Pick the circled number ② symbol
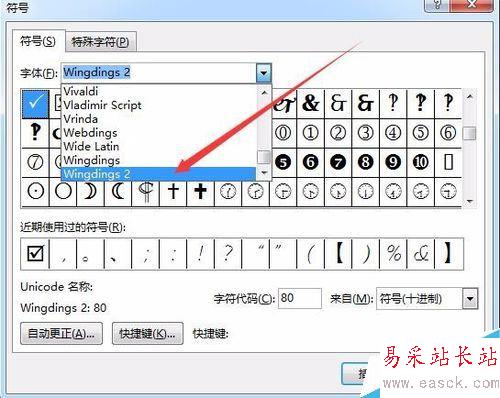 338,133
